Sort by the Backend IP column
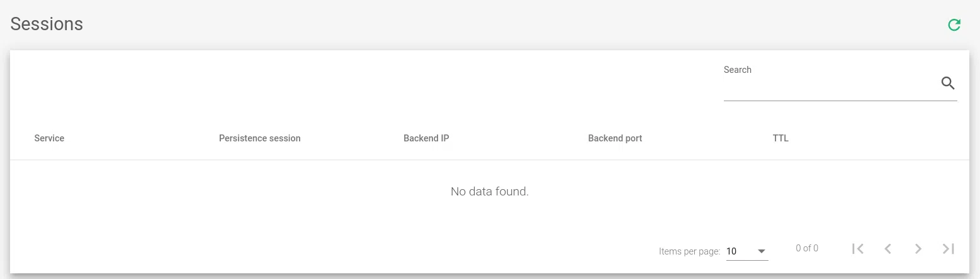This screenshot has height=279, width=980. coord(426,138)
